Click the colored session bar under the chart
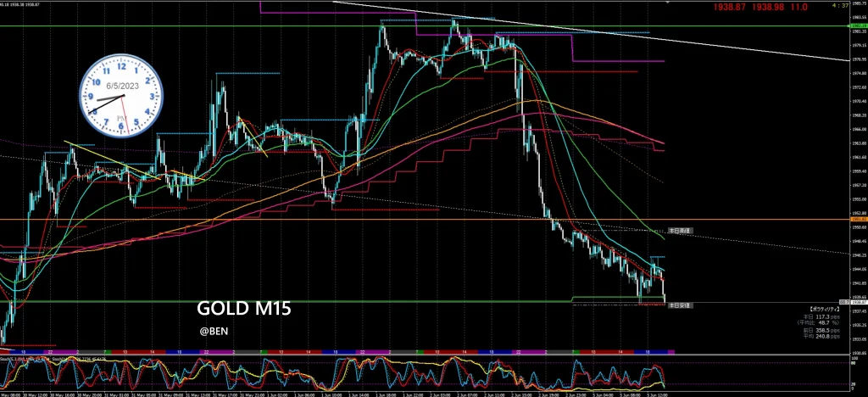 click(339, 351)
